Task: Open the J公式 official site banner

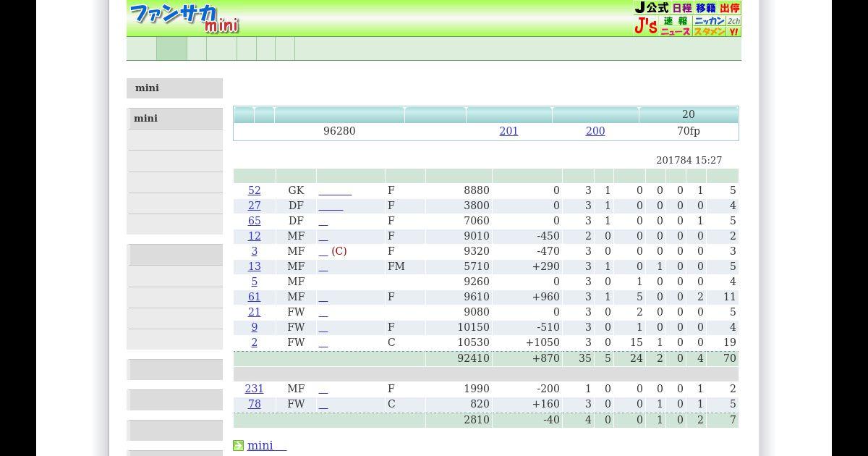Action: (x=652, y=8)
